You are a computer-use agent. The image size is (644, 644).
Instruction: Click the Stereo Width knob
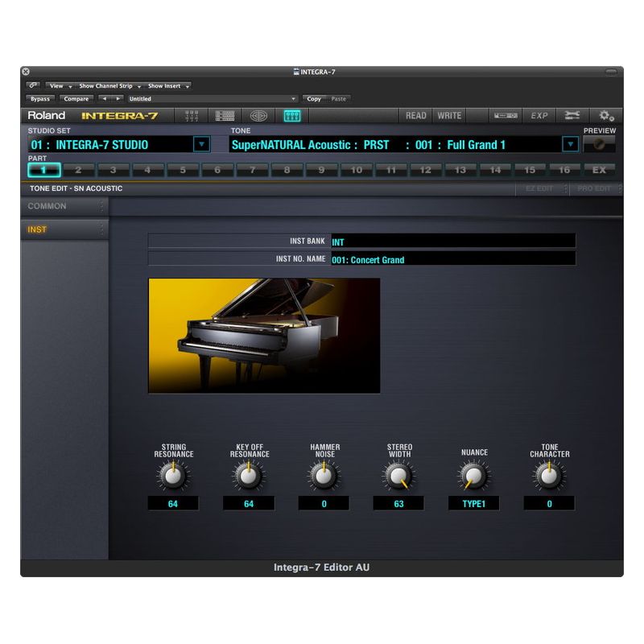(398, 476)
